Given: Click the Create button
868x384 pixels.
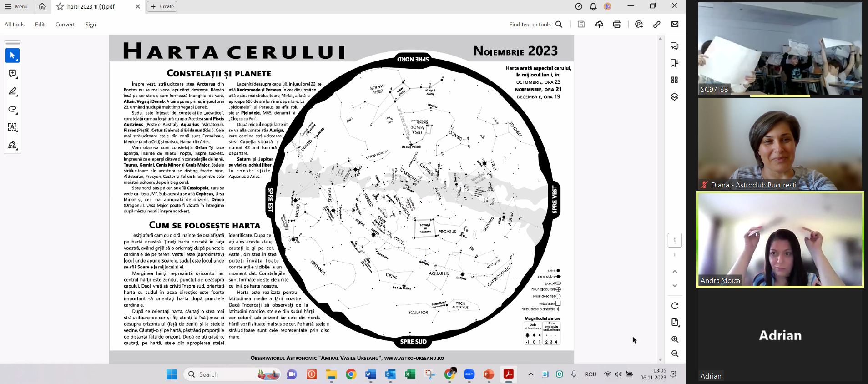Looking at the screenshot, I should pos(162,6).
